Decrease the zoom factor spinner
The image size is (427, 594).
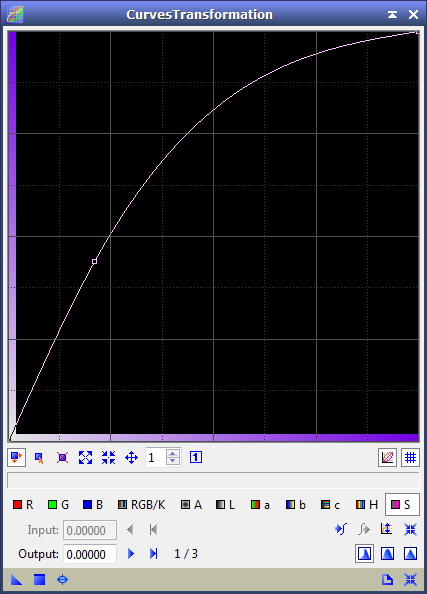173,461
